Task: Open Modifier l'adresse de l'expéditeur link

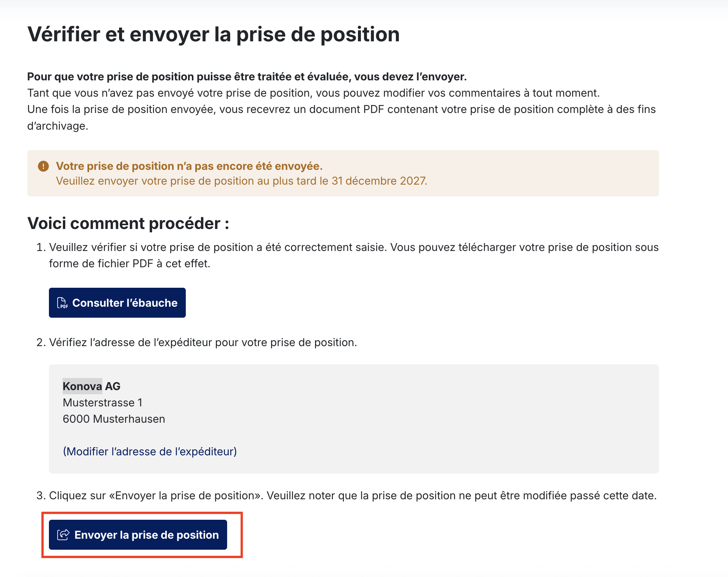Action: tap(150, 451)
